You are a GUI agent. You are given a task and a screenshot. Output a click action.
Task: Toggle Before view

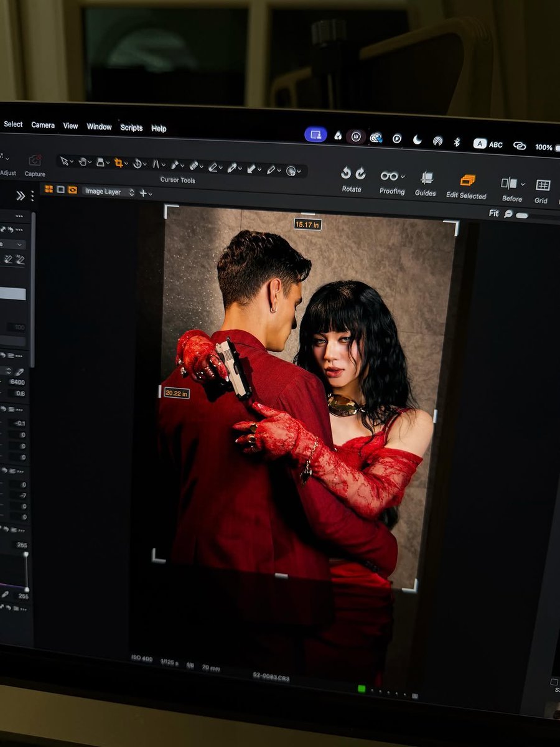[509, 183]
